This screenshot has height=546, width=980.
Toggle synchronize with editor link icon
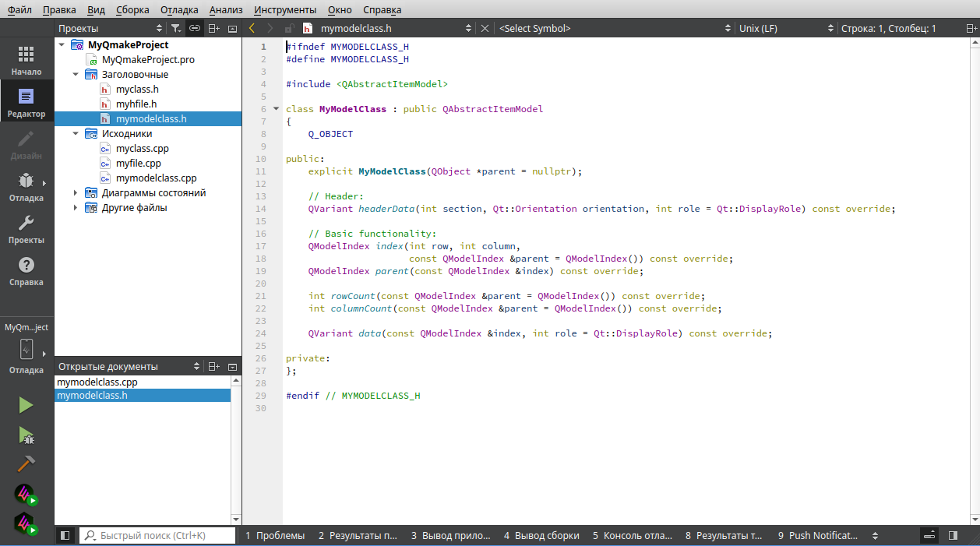click(x=195, y=28)
